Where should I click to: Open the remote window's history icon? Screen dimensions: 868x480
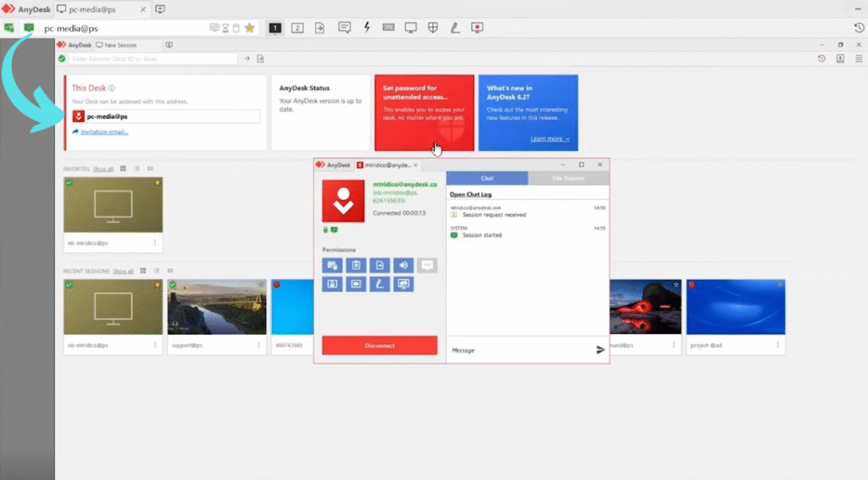click(x=821, y=59)
